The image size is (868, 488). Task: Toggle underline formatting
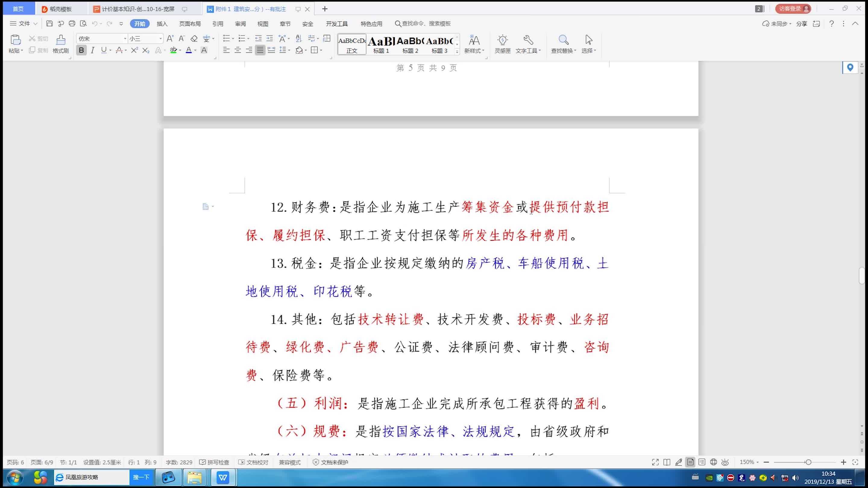pos(103,50)
